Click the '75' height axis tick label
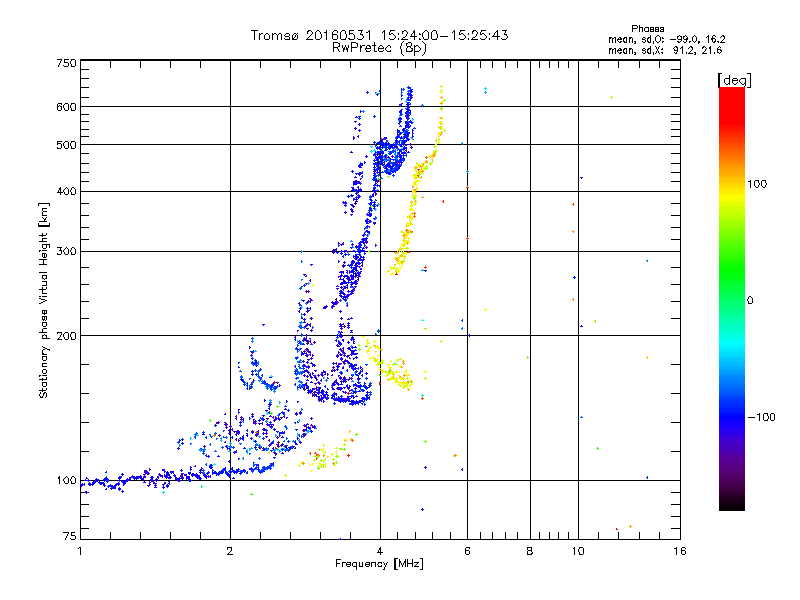This screenshot has height=600, width=800. 70,536
